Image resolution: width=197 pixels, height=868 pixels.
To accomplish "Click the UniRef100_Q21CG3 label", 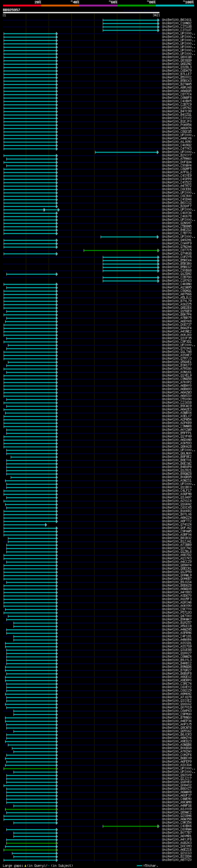I will [177, 853].
